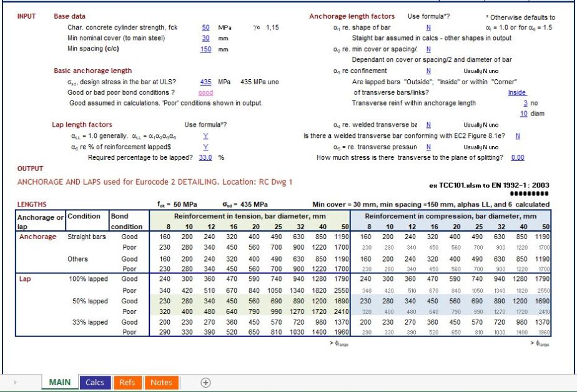Select transverse stress value 0.00
Image resolution: width=577 pixels, height=392 pixels.
(518, 157)
